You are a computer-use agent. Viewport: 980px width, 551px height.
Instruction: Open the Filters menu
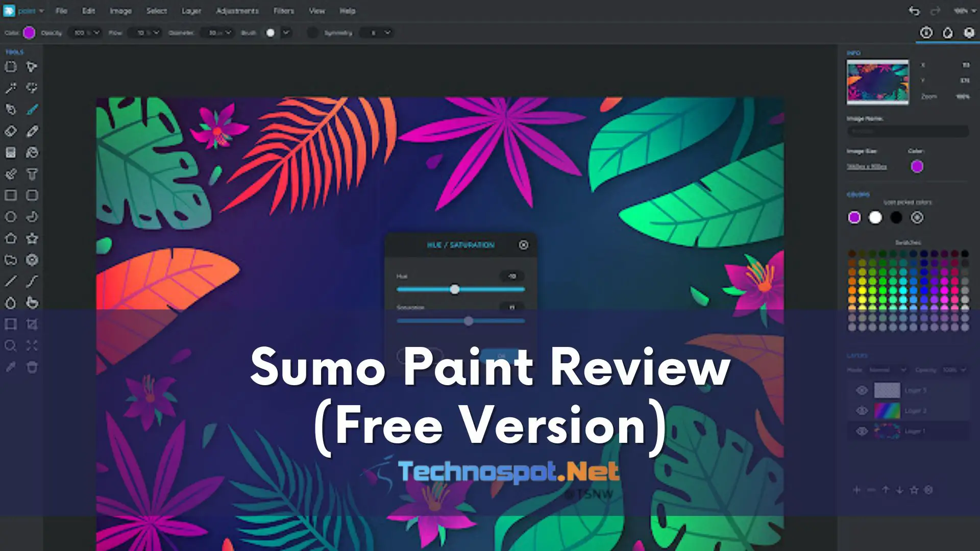coord(284,11)
